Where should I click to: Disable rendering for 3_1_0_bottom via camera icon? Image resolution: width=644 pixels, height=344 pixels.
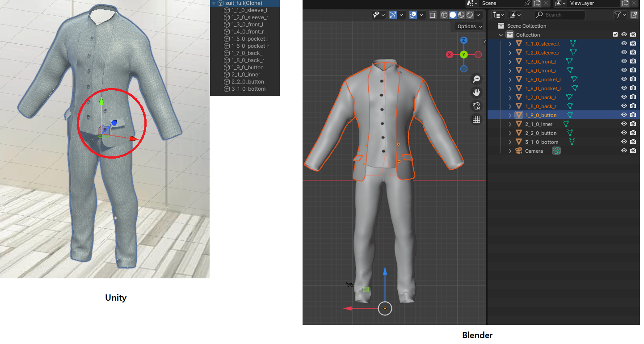pyautogui.click(x=633, y=142)
